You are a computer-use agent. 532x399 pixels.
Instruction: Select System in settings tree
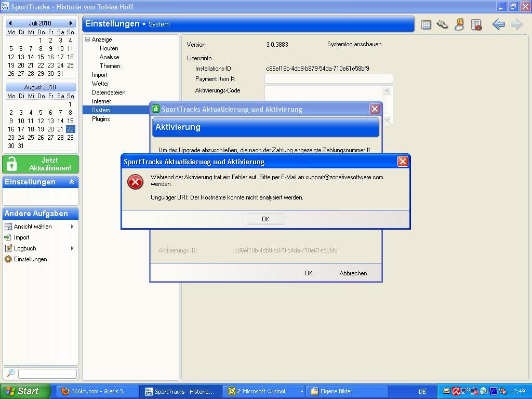pyautogui.click(x=101, y=110)
